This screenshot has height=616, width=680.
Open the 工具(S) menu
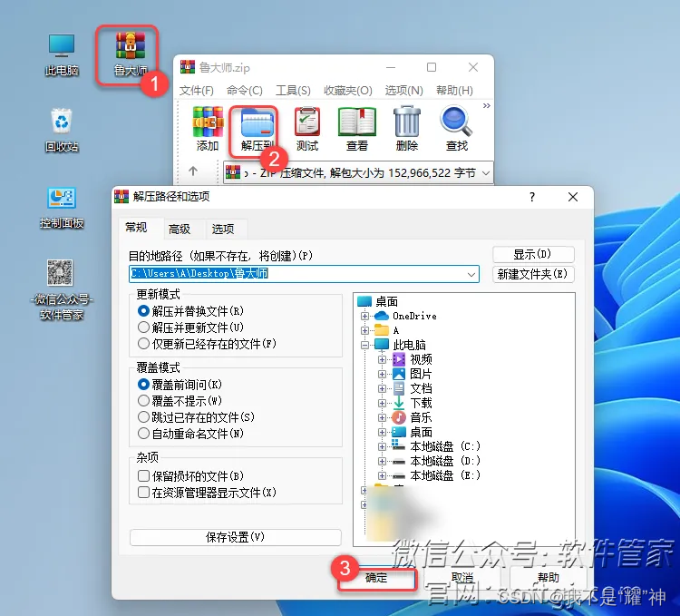coord(293,90)
